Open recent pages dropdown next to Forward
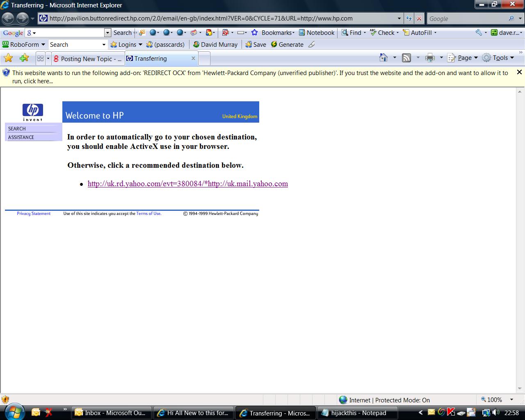 [x=32, y=18]
